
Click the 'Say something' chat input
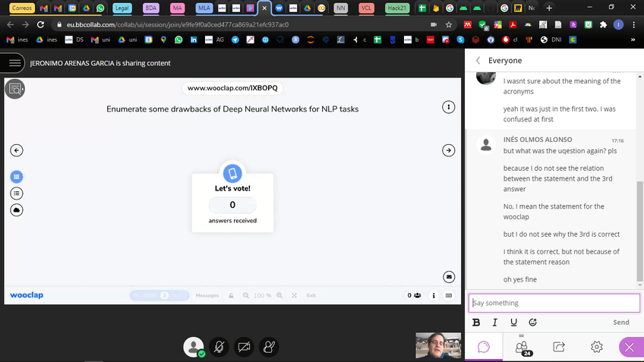554,303
